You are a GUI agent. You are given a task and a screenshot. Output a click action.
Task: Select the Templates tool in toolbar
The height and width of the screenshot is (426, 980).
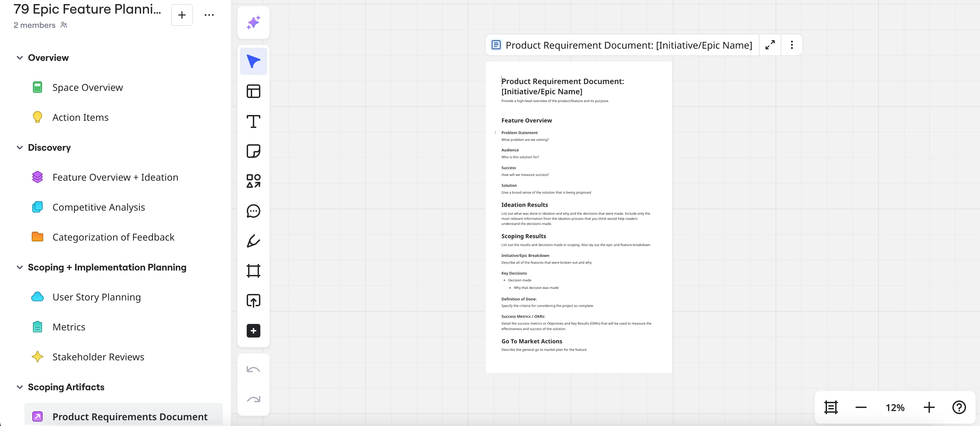click(254, 91)
